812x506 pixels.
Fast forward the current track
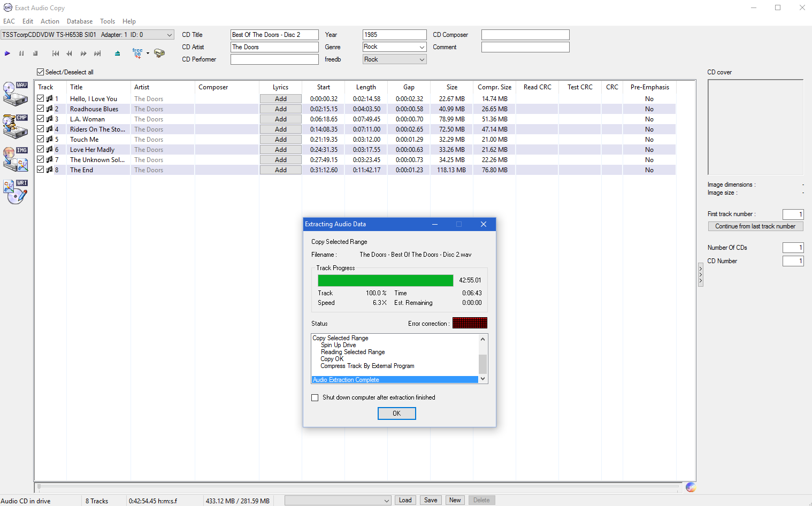(83, 53)
